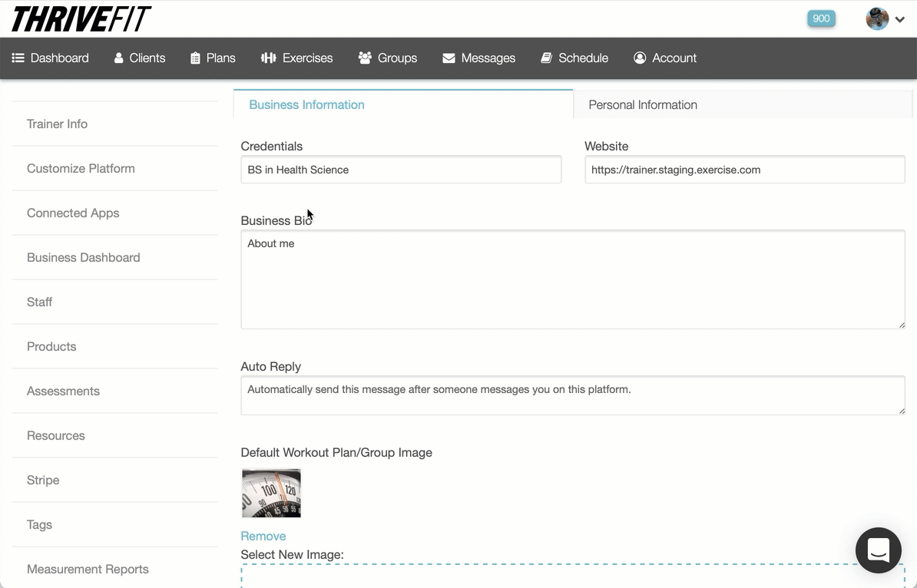Screen dimensions: 917x588
Task: Remove the default workout plan image
Action: coord(263,536)
